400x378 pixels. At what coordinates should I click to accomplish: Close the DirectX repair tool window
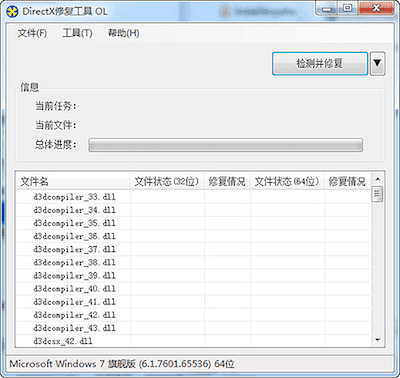[x=376, y=8]
